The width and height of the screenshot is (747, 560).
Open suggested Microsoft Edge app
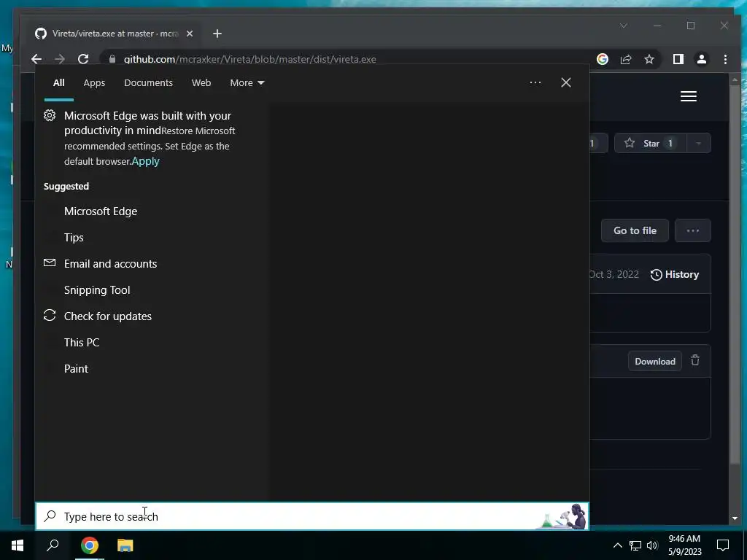(152, 211)
